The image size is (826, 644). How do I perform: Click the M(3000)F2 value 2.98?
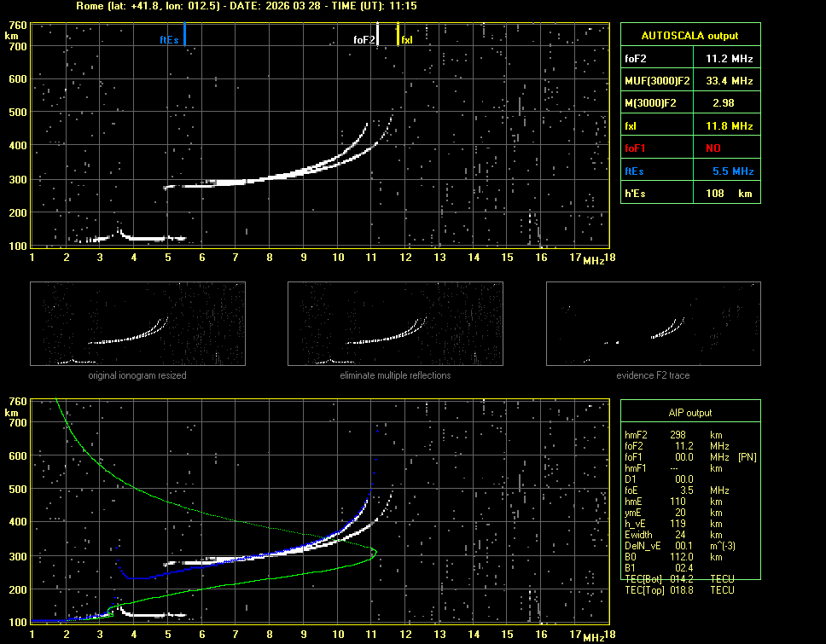724,103
